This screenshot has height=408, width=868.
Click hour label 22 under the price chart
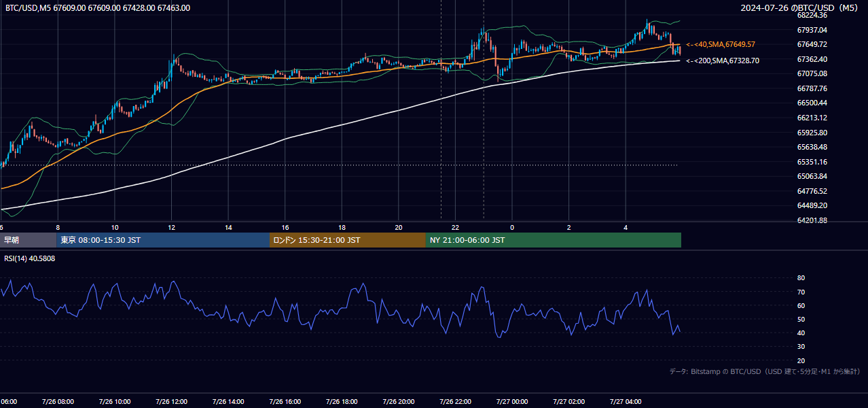(456, 228)
